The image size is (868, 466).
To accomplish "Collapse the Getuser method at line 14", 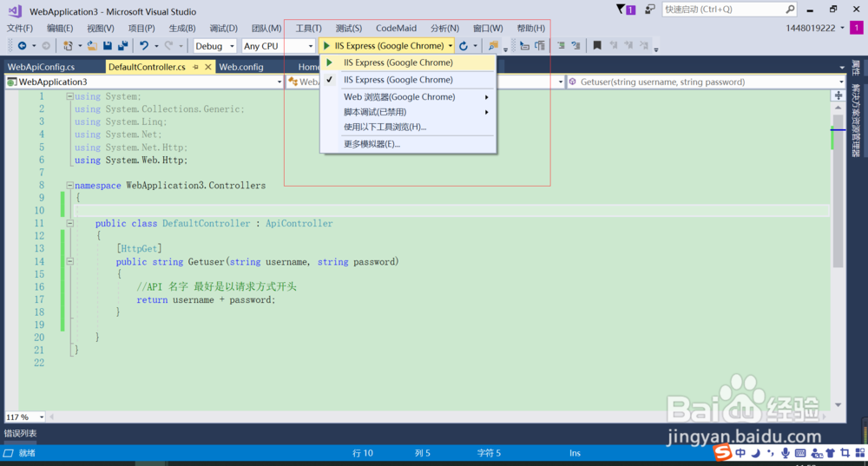I will [69, 261].
